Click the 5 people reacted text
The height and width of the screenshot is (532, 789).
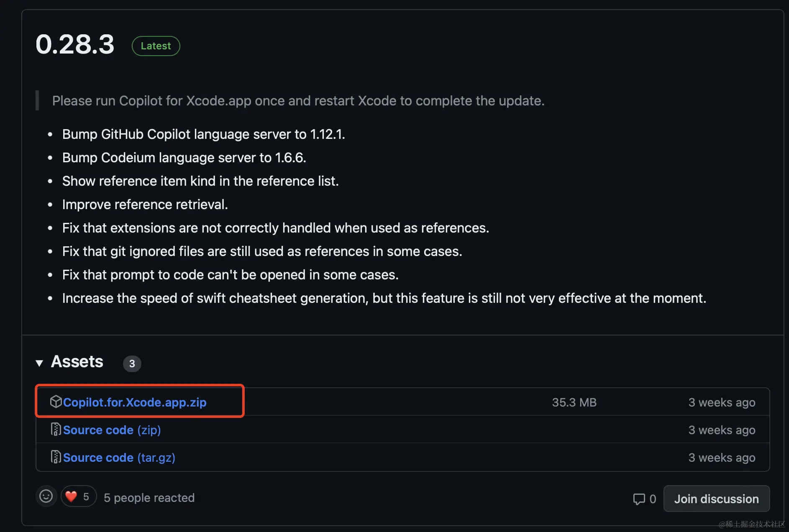click(149, 498)
